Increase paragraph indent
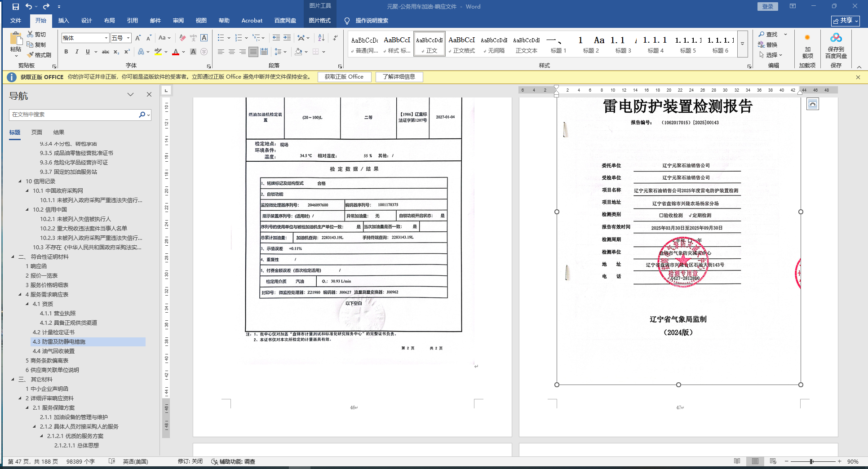The height and width of the screenshot is (469, 868). (287, 38)
